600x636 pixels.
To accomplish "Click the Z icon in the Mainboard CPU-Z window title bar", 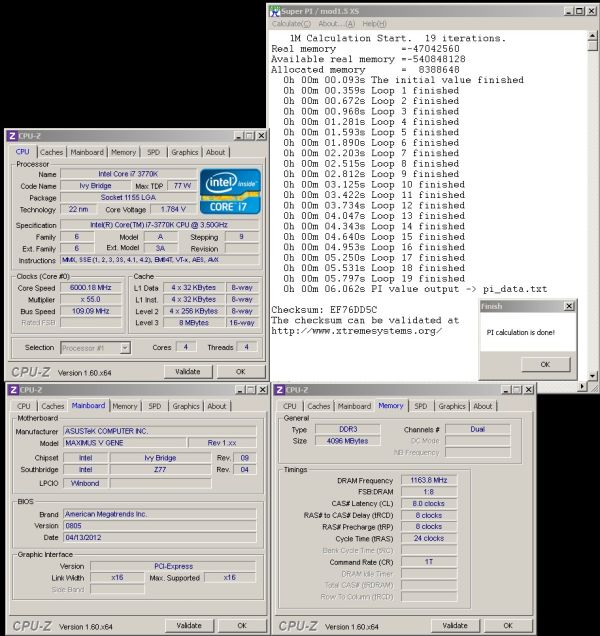I will [14, 390].
